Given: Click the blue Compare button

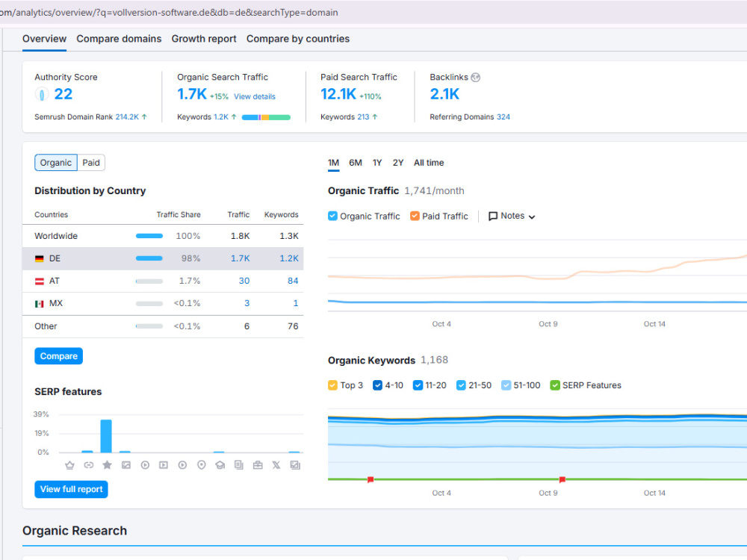Looking at the screenshot, I should [x=58, y=356].
